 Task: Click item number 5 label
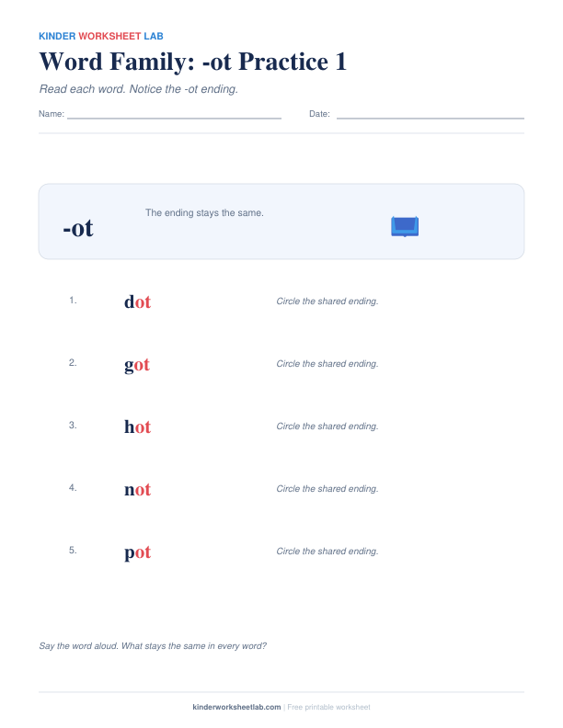coord(73,551)
